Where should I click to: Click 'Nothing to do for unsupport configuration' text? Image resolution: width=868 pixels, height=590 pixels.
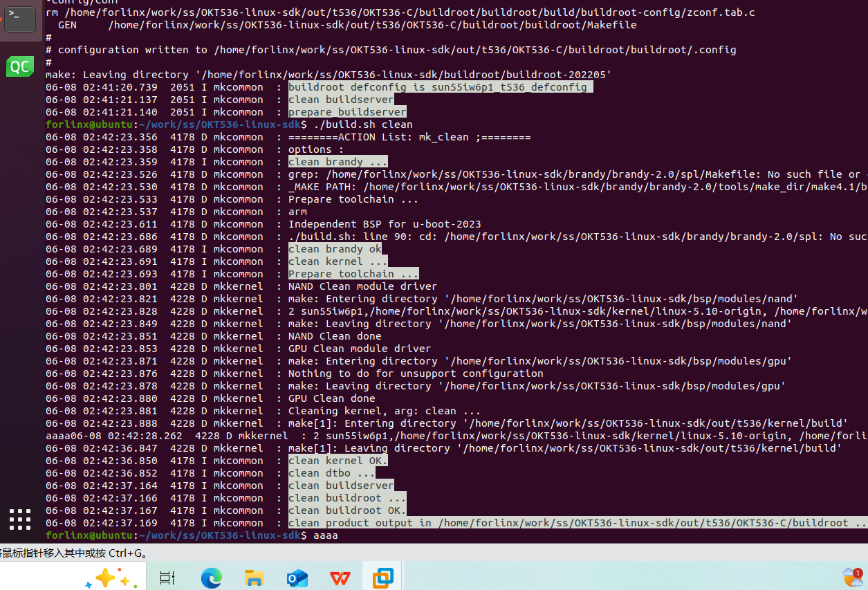pos(416,374)
